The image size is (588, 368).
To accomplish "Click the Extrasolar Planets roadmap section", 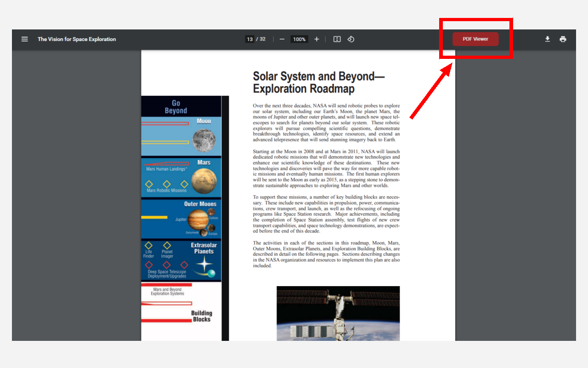I will [x=181, y=260].
